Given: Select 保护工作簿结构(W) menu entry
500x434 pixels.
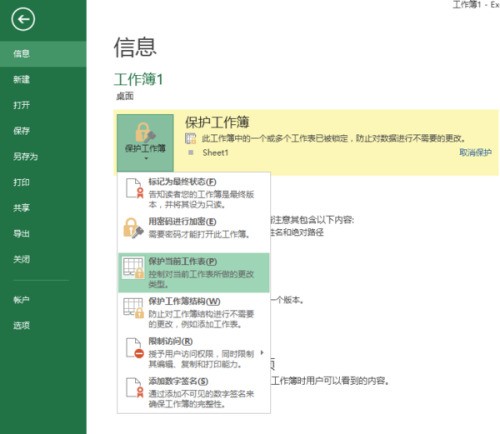Looking at the screenshot, I should [193, 312].
